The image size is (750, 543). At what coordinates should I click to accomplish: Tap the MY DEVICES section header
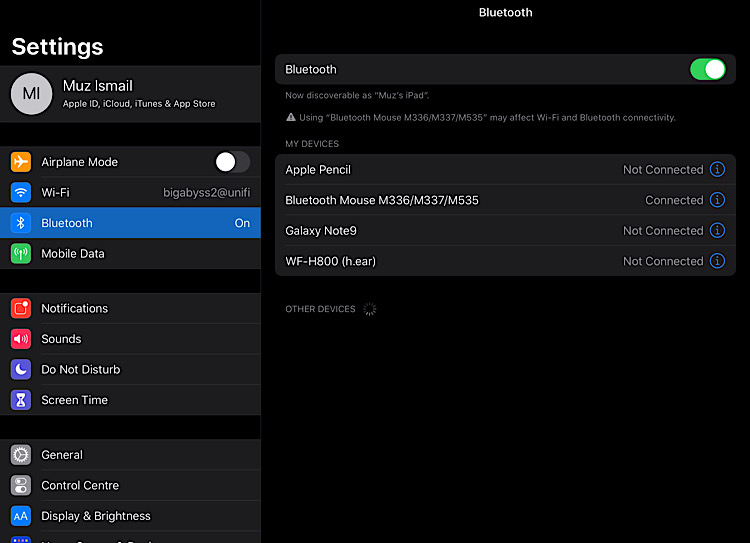[x=312, y=144]
